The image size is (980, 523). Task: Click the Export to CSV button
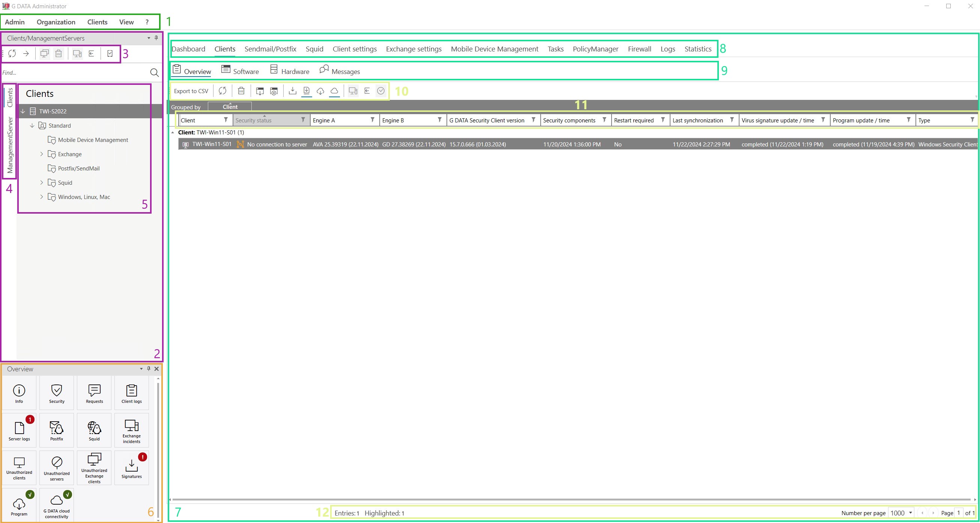[x=191, y=91]
